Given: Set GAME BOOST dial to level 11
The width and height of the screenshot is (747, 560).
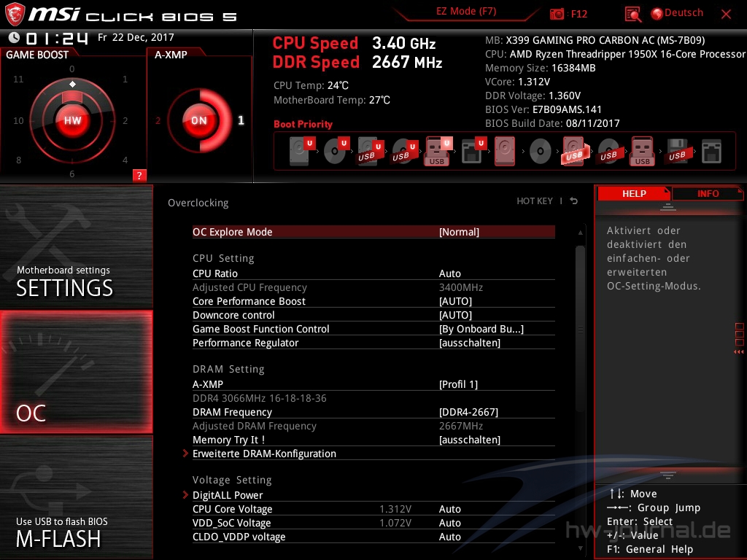Looking at the screenshot, I should [x=18, y=79].
